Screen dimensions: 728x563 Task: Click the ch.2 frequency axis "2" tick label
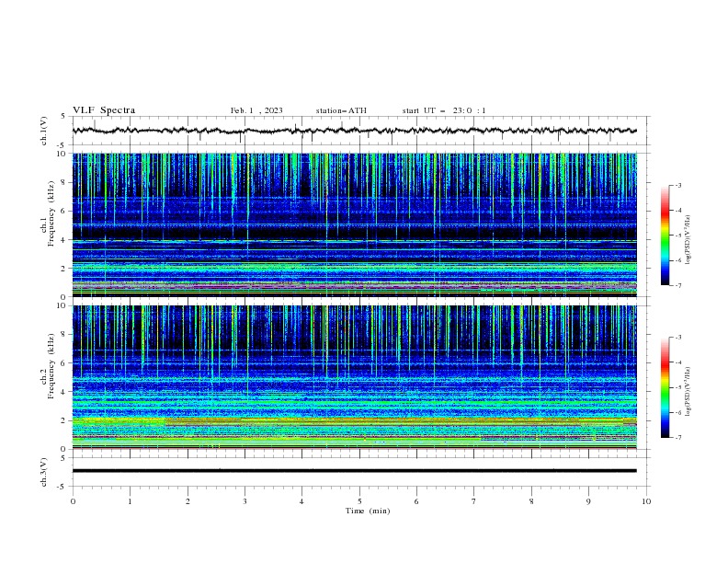(64, 420)
